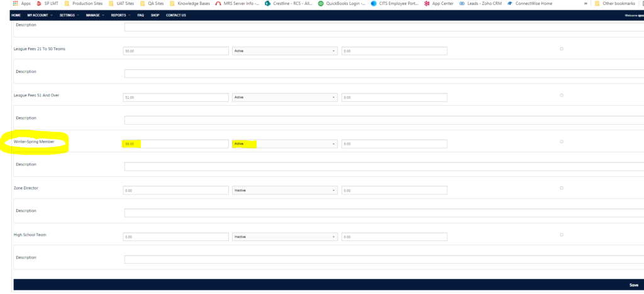This screenshot has width=644, height=294.
Task: Open the Apps grid bookmark icon
Action: 15,4
